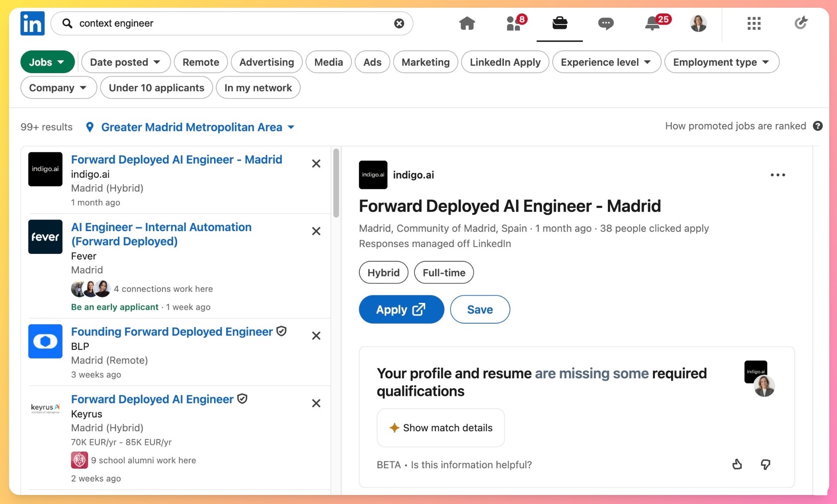Expand the Company filter dropdown
Viewport: 837px width, 504px height.
click(59, 88)
